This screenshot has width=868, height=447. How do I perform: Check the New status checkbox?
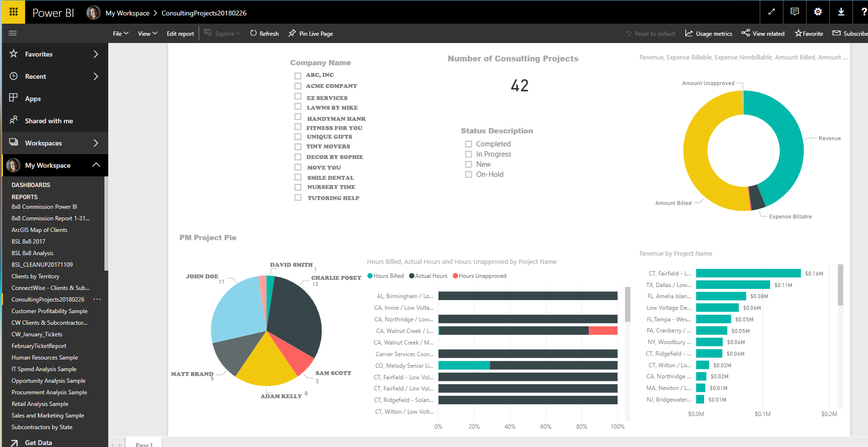click(x=468, y=164)
